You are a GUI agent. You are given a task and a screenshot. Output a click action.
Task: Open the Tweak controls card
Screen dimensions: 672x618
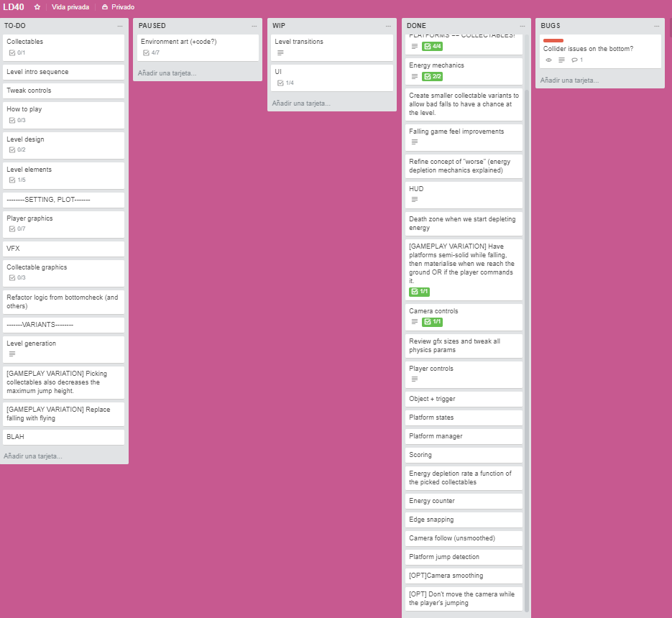[x=63, y=91]
